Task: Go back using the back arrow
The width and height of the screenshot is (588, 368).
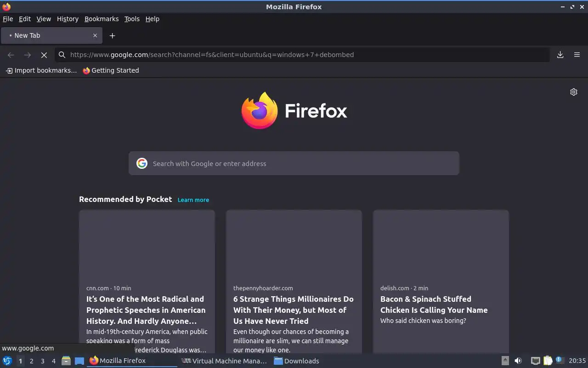Action: [x=11, y=55]
